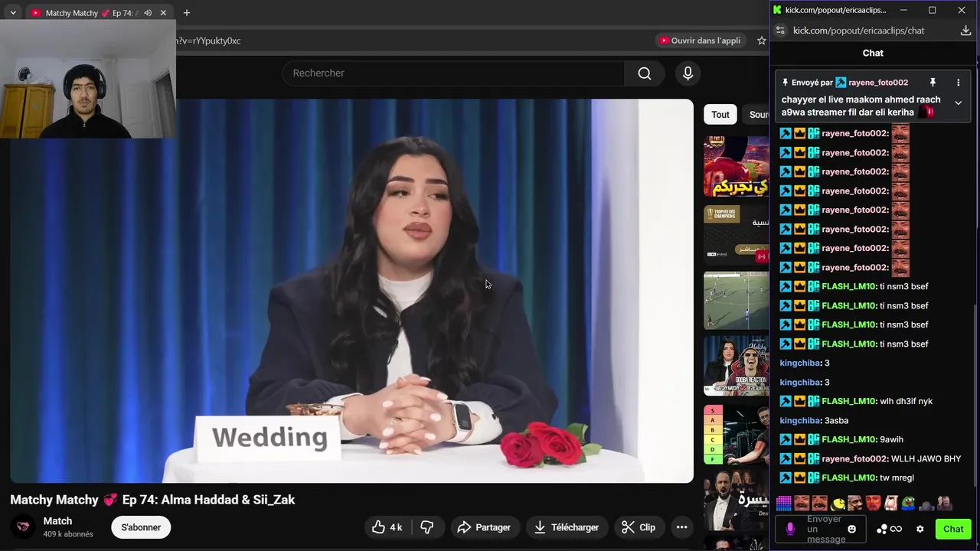Click the YouTube search magnifier button
This screenshot has height=551, width=980.
(645, 73)
